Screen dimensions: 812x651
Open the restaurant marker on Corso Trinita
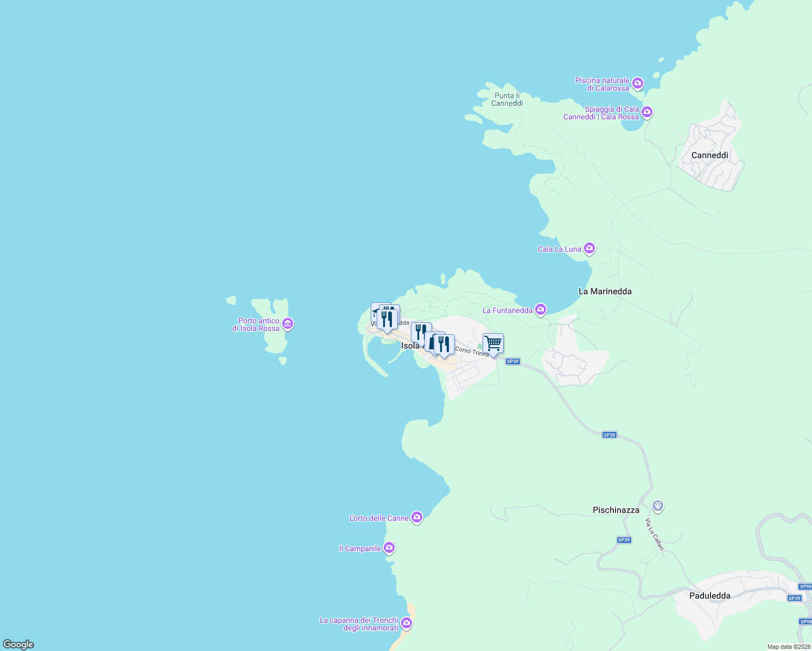point(445,344)
